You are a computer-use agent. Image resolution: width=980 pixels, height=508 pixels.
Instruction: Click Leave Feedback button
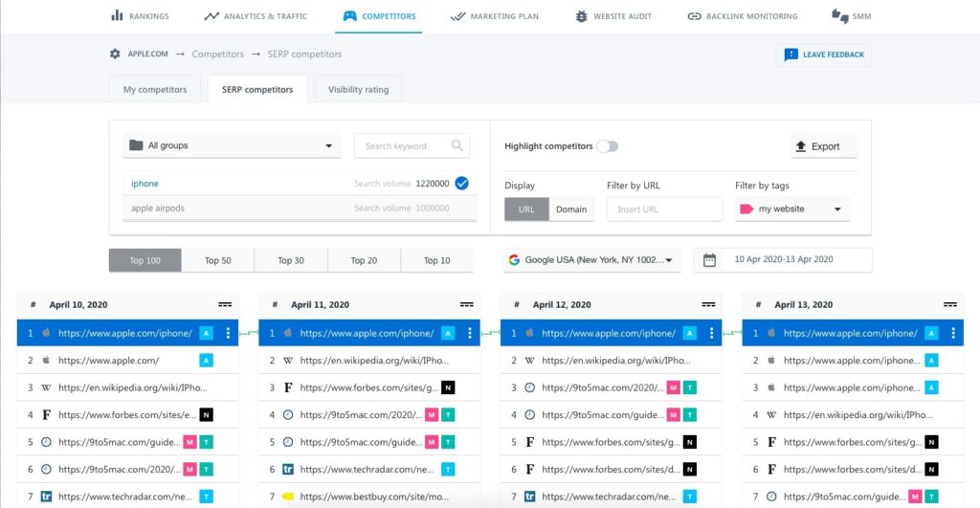point(824,55)
